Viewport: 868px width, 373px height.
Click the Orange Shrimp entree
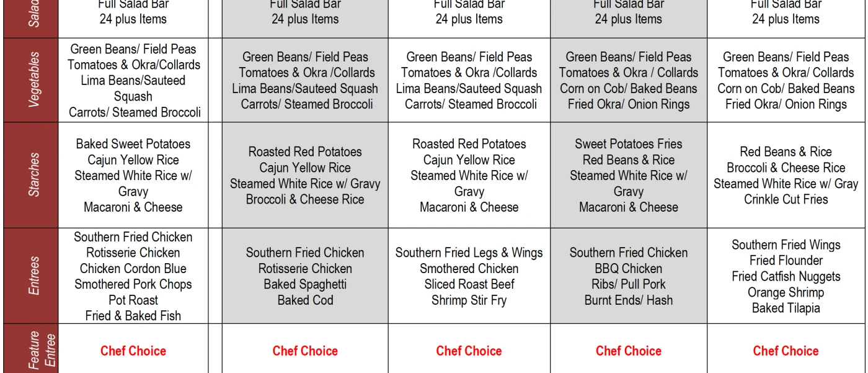pyautogui.click(x=786, y=292)
